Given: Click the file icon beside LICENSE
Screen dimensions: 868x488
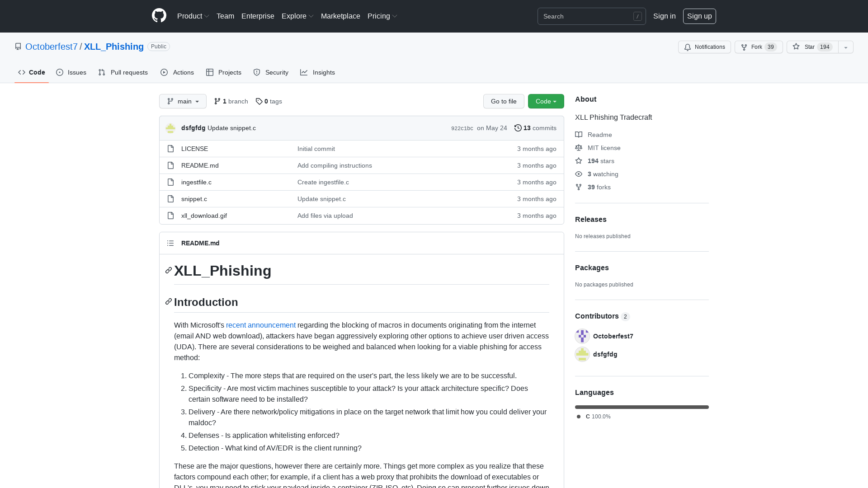Looking at the screenshot, I should 170,149.
